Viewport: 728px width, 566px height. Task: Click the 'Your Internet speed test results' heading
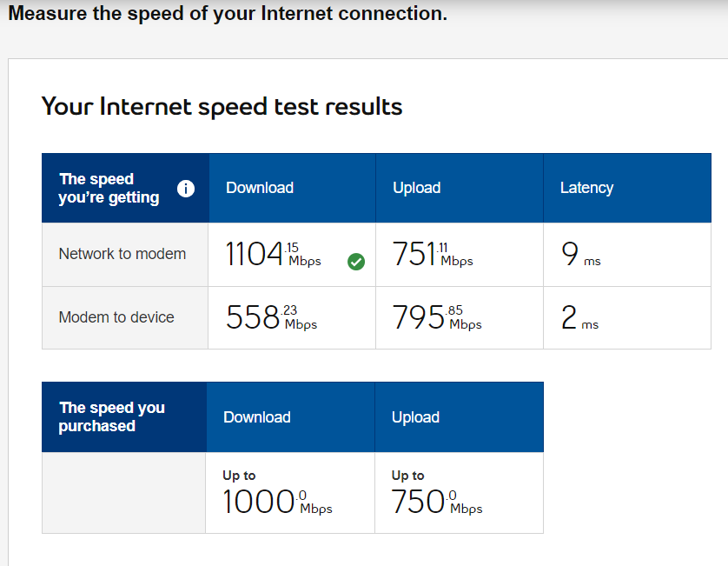click(x=222, y=107)
